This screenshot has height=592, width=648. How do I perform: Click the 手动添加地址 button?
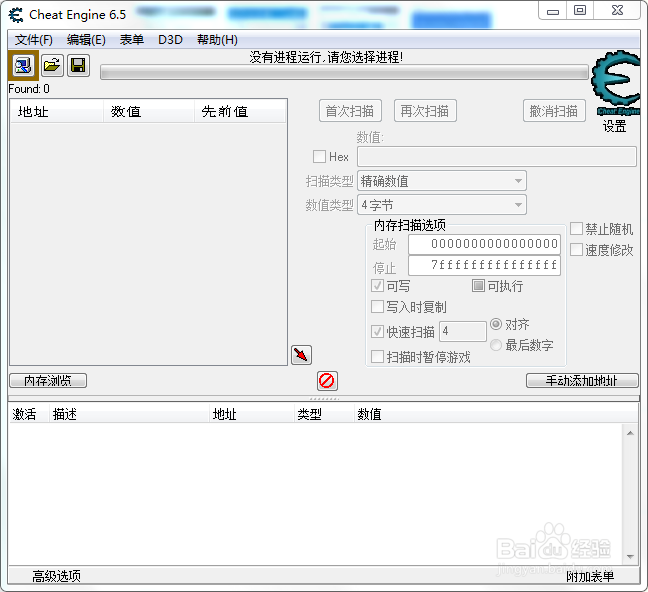point(582,381)
